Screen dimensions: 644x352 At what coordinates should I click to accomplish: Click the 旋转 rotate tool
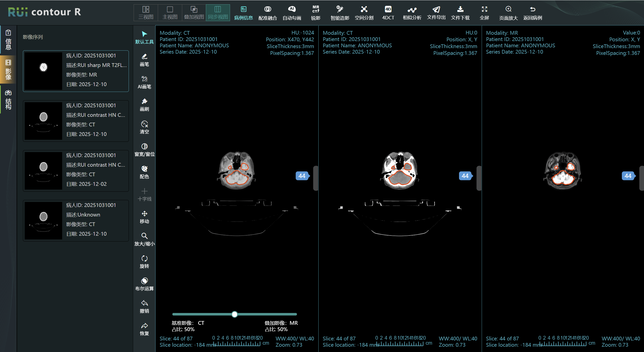pos(144,262)
